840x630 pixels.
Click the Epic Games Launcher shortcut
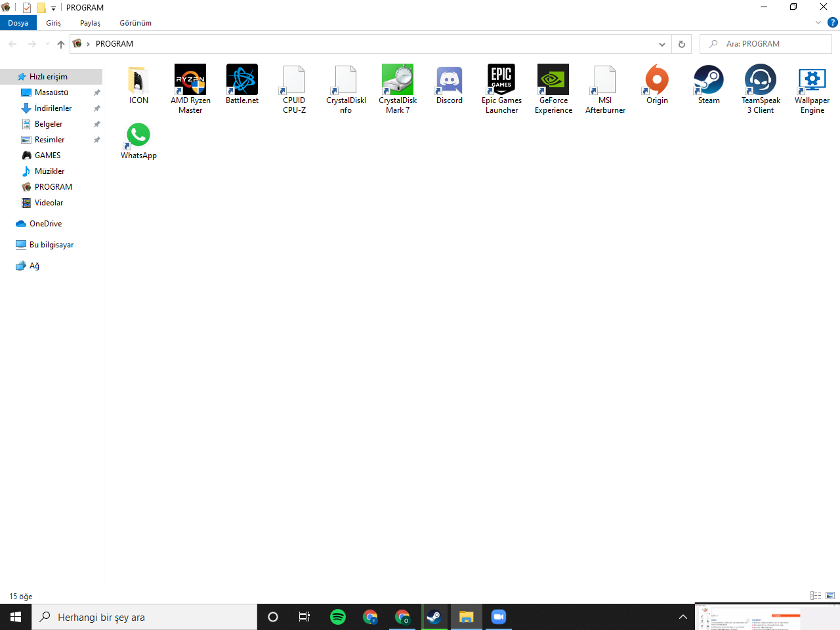click(501, 89)
